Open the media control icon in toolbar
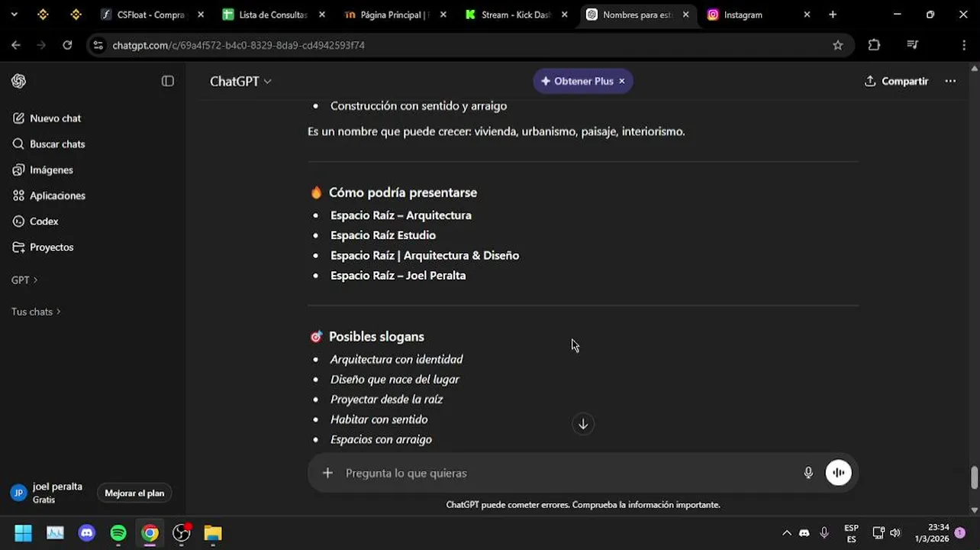The image size is (980, 550). [x=912, y=45]
